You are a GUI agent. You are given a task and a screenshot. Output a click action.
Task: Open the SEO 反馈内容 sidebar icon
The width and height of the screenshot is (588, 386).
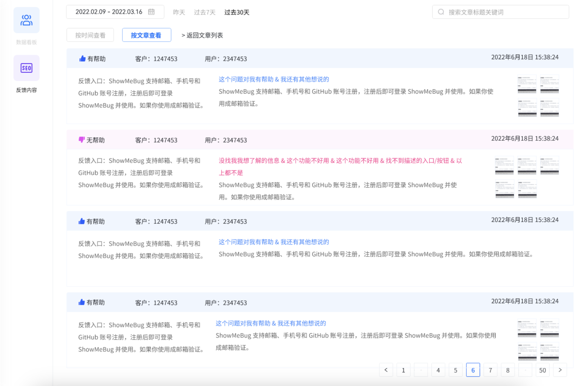click(x=26, y=68)
